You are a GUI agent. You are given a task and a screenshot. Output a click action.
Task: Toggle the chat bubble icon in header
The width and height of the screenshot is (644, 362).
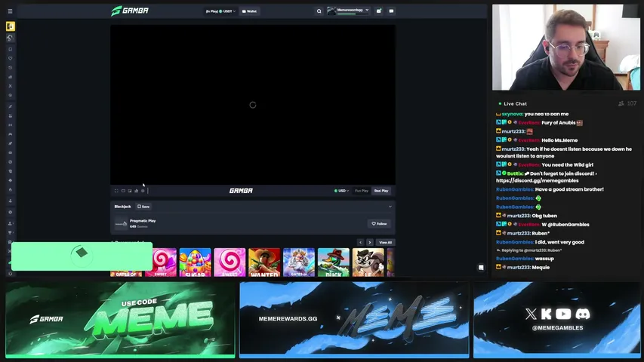pyautogui.click(x=391, y=11)
